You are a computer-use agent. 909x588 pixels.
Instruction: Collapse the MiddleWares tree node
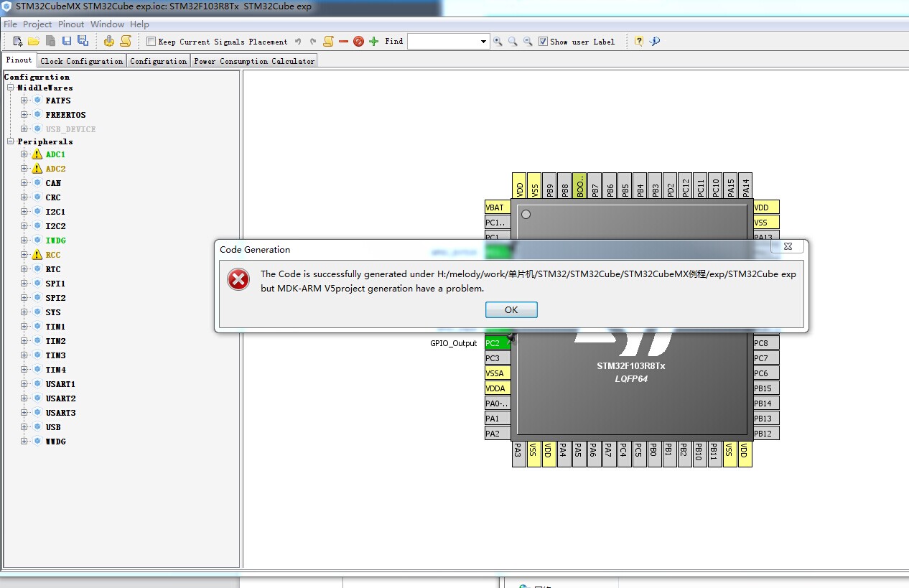pyautogui.click(x=11, y=88)
